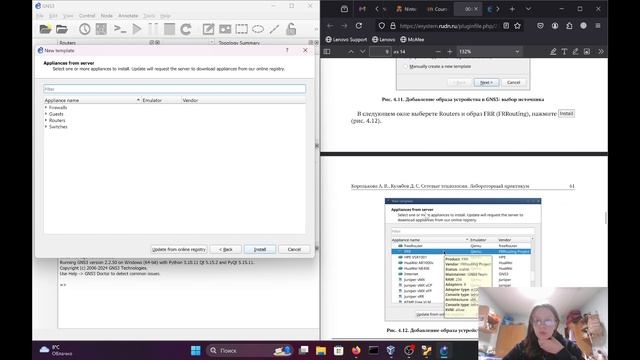Click the Firefox URL address bar

click(x=448, y=26)
